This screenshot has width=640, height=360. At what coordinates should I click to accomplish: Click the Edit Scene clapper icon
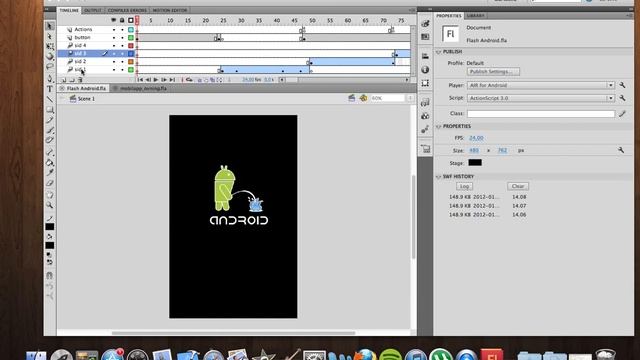(351, 98)
